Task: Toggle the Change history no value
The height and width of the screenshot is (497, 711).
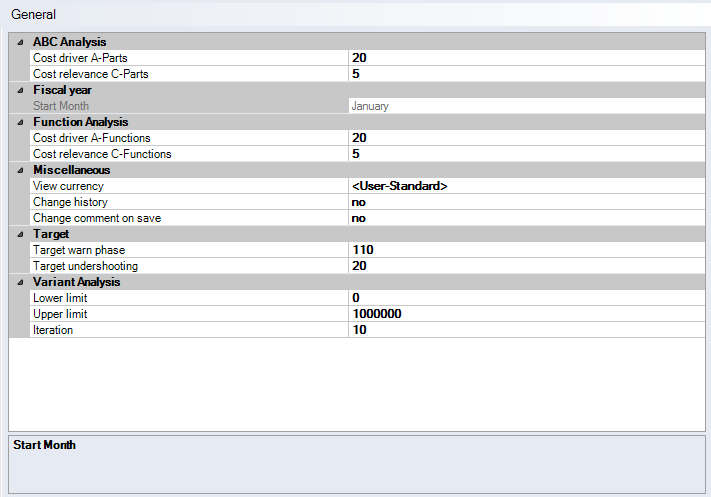Action: [x=525, y=202]
